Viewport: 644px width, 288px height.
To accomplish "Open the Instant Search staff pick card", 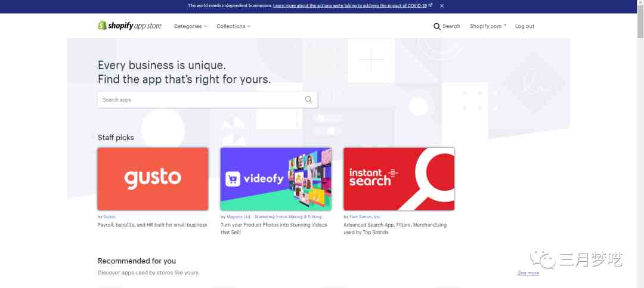I will pyautogui.click(x=399, y=179).
